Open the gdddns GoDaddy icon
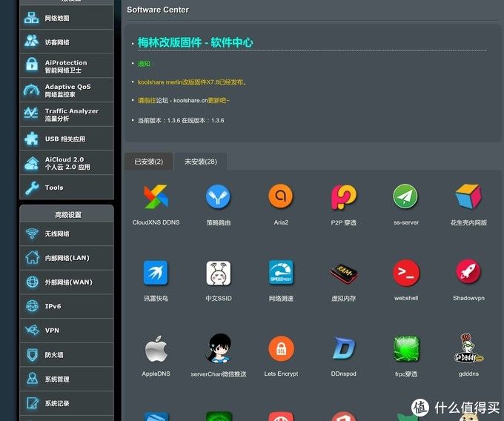Viewport: 504px width, 421px height. pyautogui.click(x=468, y=348)
